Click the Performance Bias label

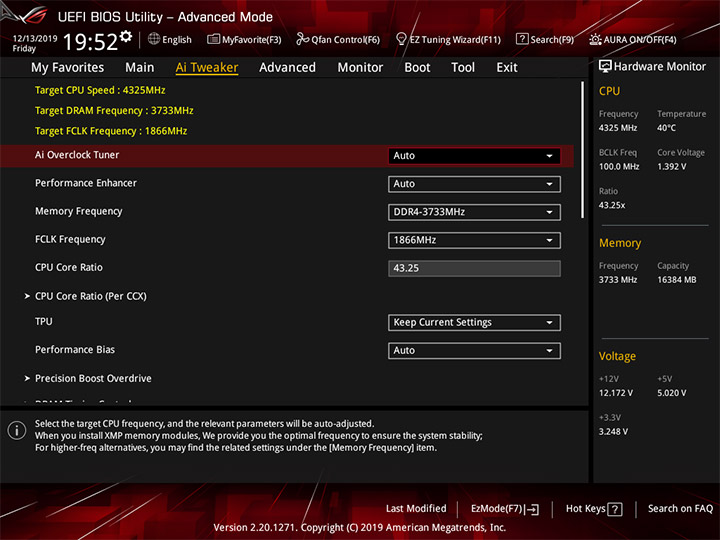point(75,349)
